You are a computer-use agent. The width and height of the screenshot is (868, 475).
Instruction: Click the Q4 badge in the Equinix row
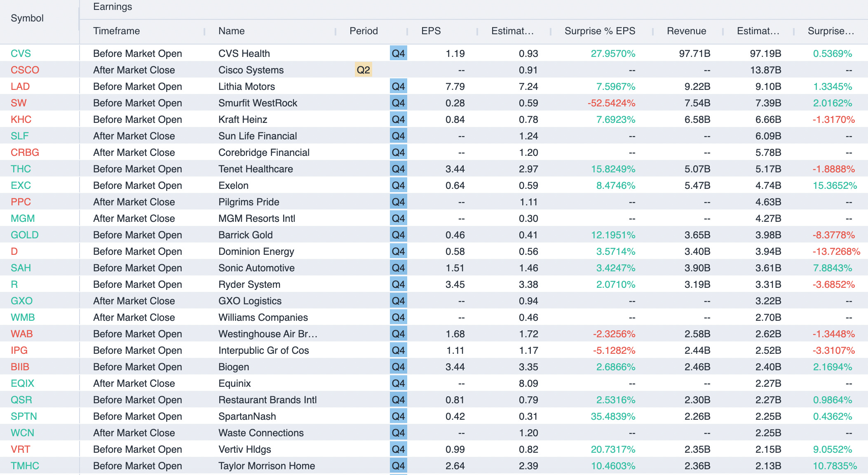click(398, 383)
